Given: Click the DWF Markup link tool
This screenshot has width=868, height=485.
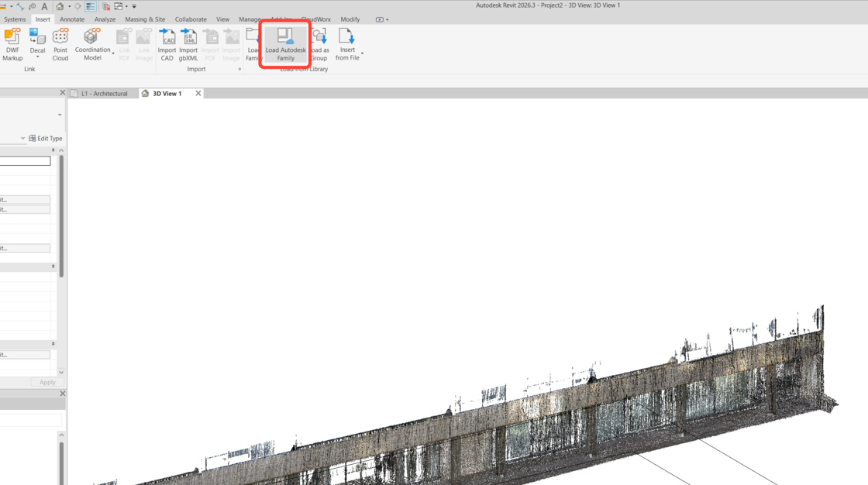Looking at the screenshot, I should pos(12,44).
